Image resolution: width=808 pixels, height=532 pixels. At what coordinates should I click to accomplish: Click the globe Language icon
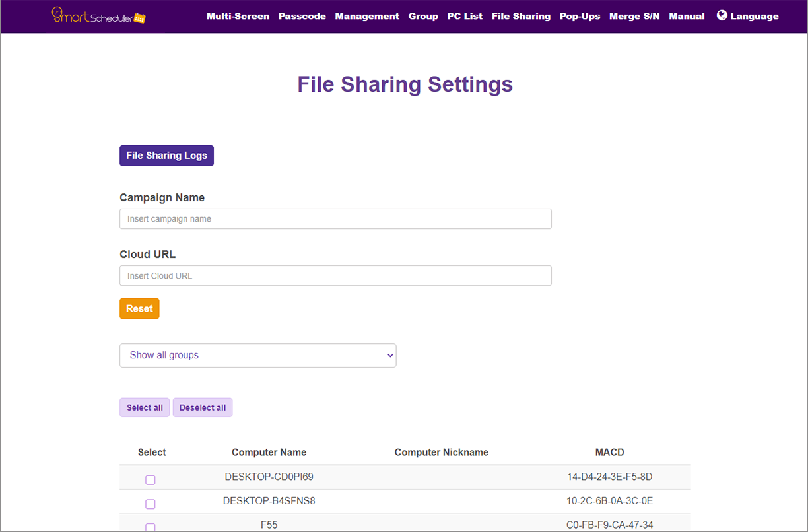pyautogui.click(x=722, y=15)
